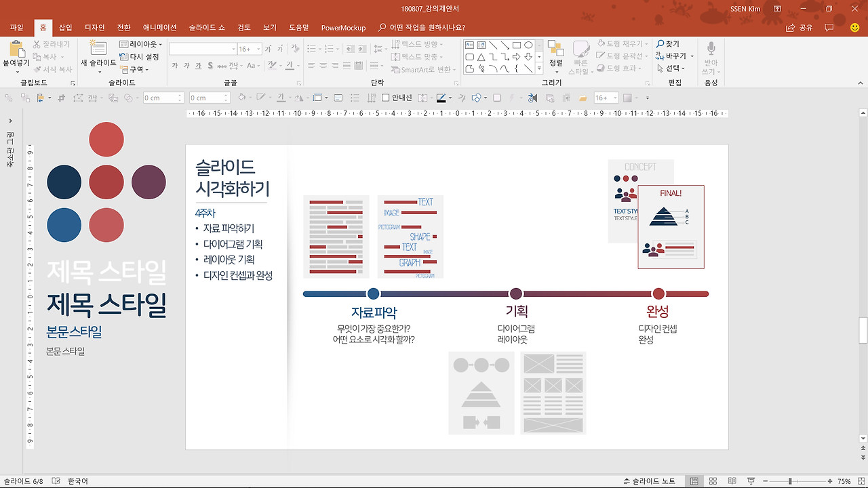Click the bullet list icon
This screenshot has height=488, width=868.
(311, 49)
